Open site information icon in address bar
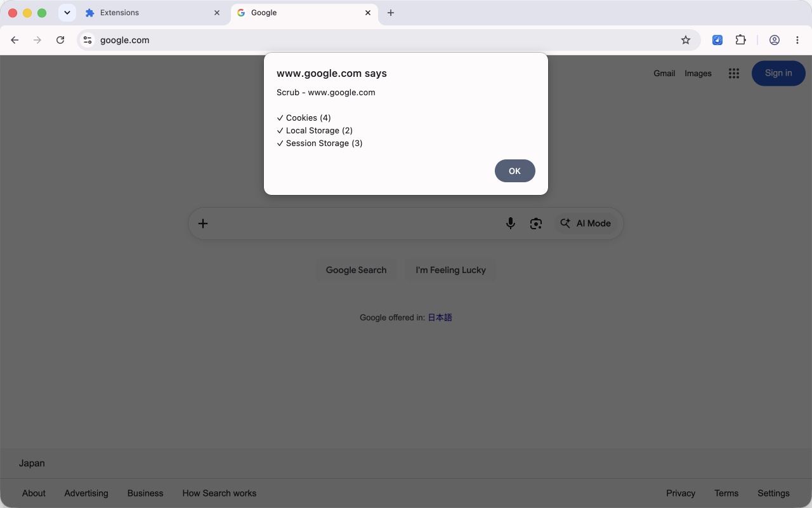This screenshot has width=812, height=508. [x=88, y=40]
